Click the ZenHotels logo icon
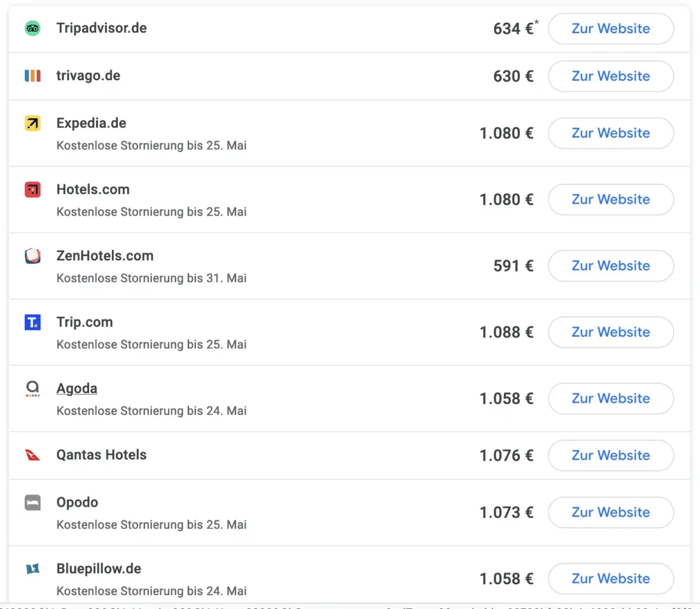The width and height of the screenshot is (700, 609). click(32, 256)
